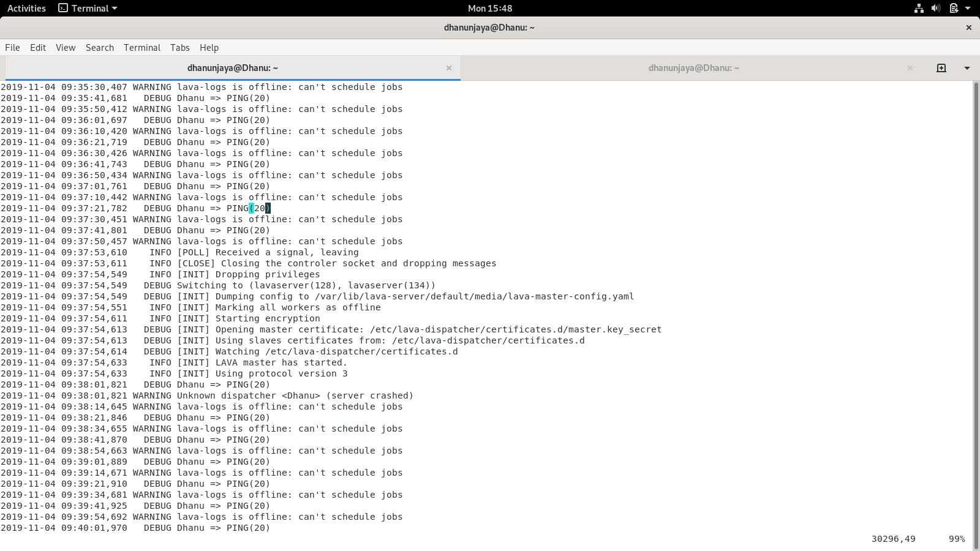
Task: Click the clipboard tray icon
Action: point(954,8)
